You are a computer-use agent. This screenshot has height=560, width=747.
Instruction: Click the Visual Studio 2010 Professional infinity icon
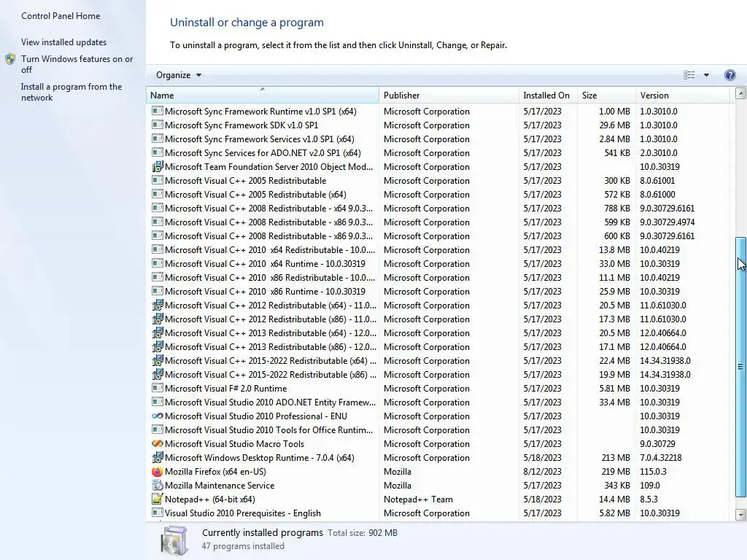(157, 416)
